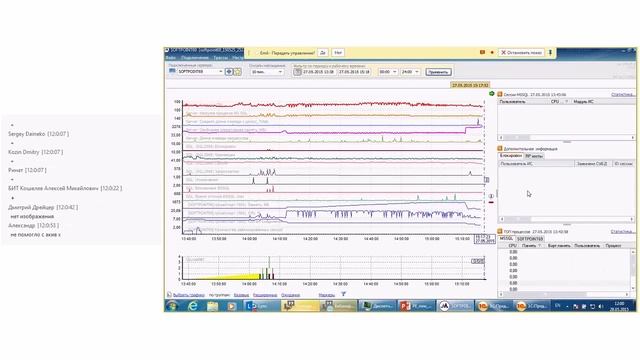Image resolution: width=640 pixels, height=360 pixels.
Task: Click the Маркеры link
Action: [327, 295]
